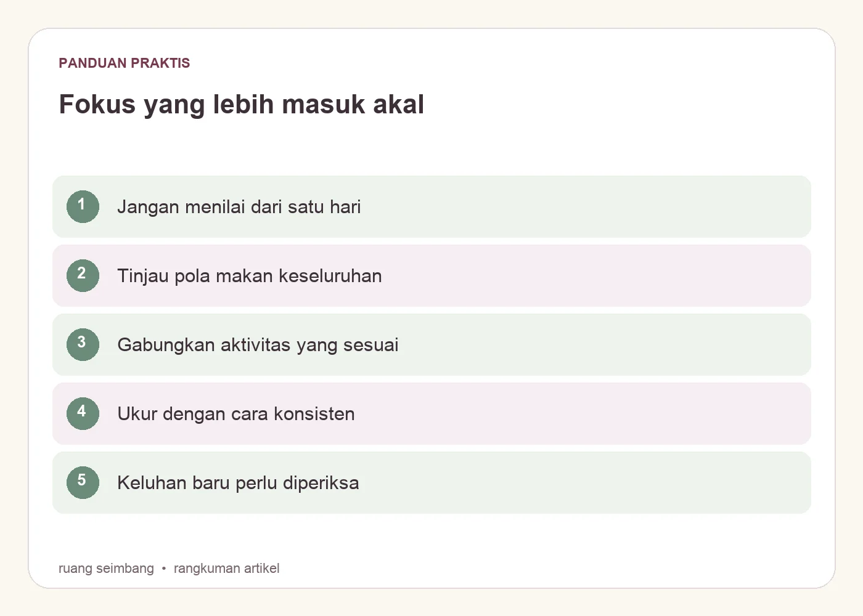Select the number 3 circle badge

[x=83, y=344]
